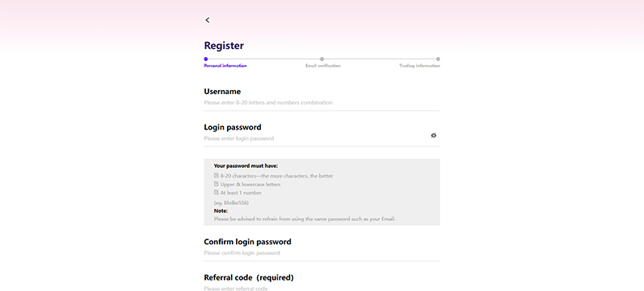
Task: Click the progress bar between first two steps
Action: pos(264,59)
